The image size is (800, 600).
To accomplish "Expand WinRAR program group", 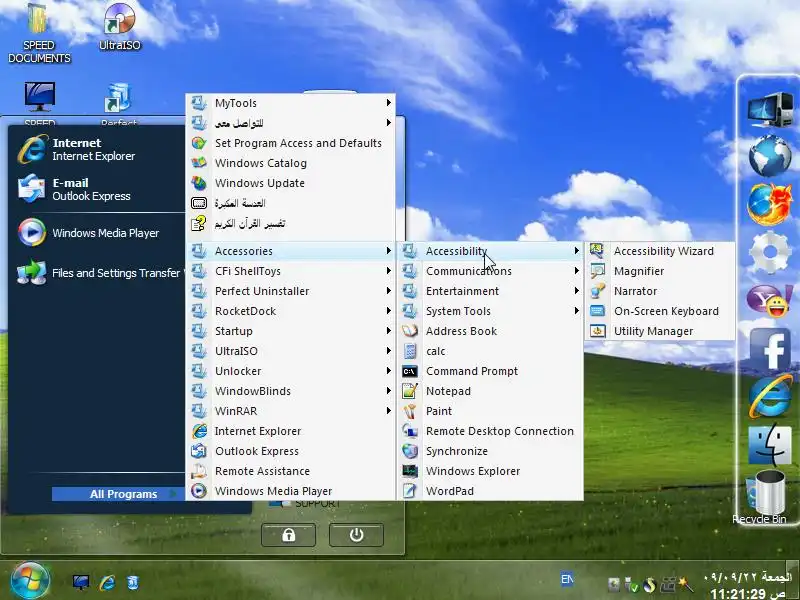I will pyautogui.click(x=291, y=411).
